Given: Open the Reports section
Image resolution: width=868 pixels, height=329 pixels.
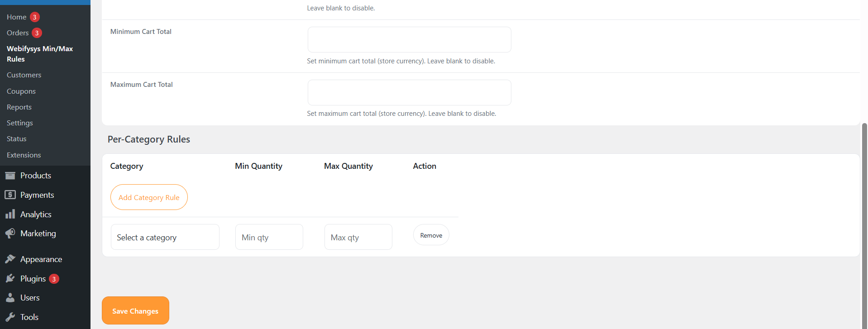Looking at the screenshot, I should pyautogui.click(x=19, y=107).
